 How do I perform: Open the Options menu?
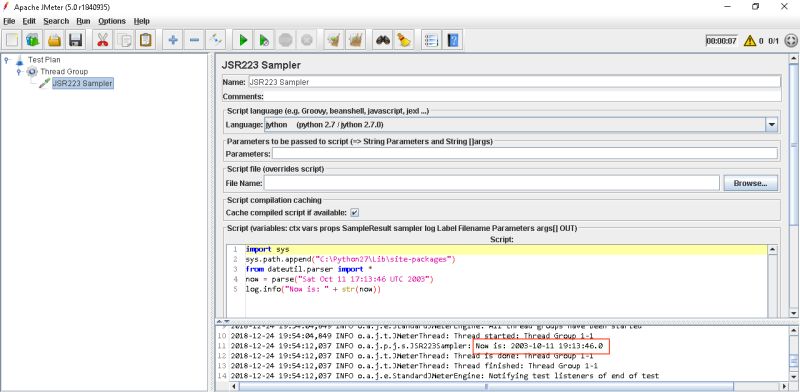tap(112, 21)
